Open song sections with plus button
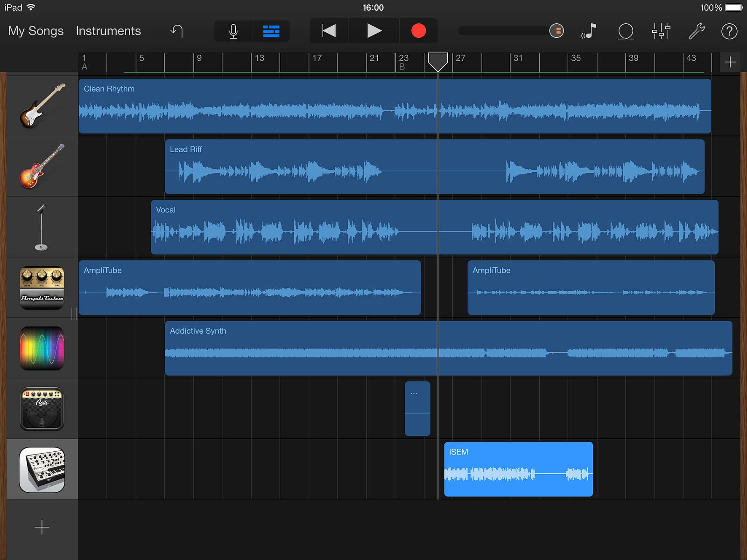 tap(730, 62)
